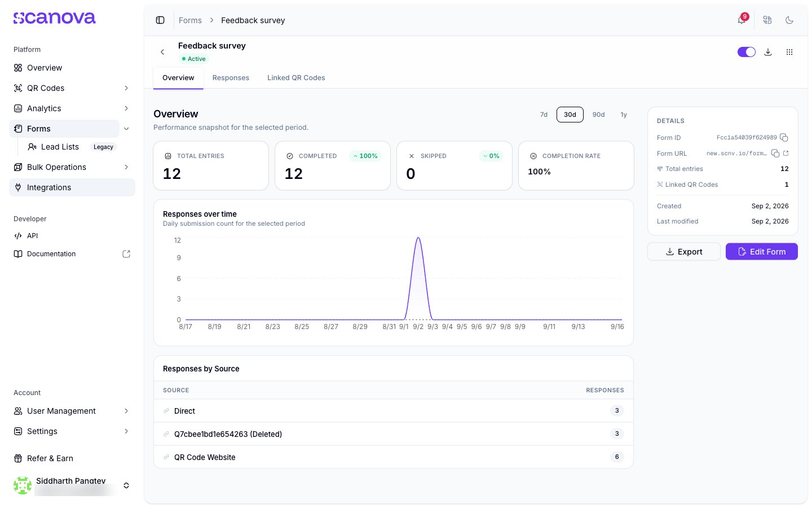
Task: Copy the Form ID
Action: point(784,138)
